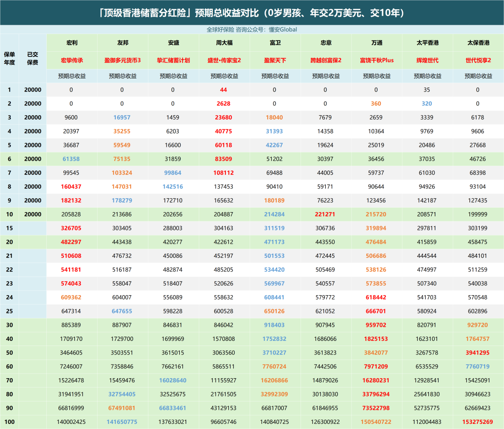Viewport: 504px width, 429px height.
Task: Click the product name 跨越创富保2
Action: click(x=326, y=61)
